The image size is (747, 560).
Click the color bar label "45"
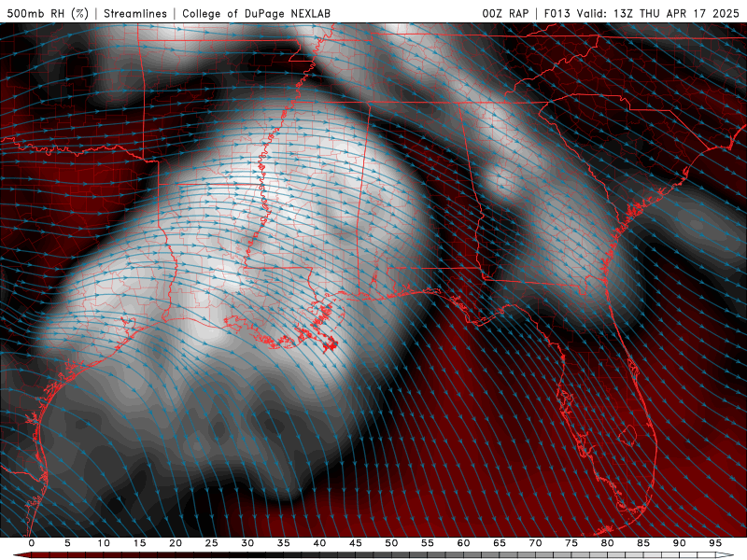(x=356, y=543)
